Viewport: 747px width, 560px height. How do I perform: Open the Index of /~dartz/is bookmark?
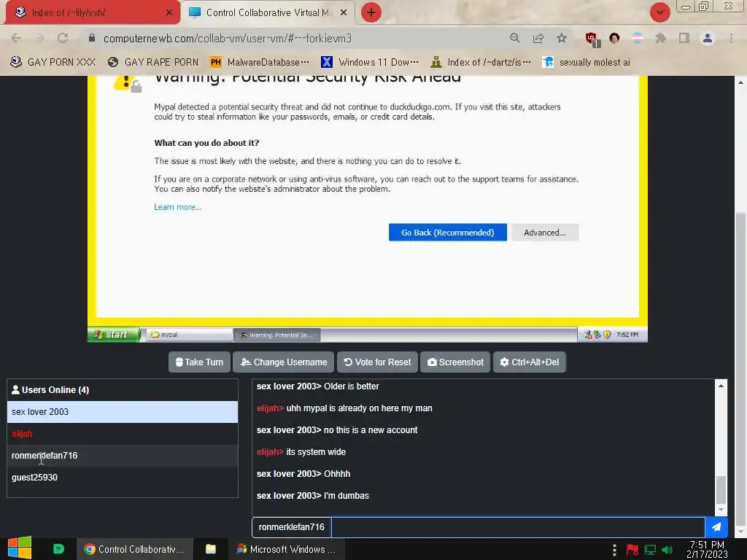(480, 62)
